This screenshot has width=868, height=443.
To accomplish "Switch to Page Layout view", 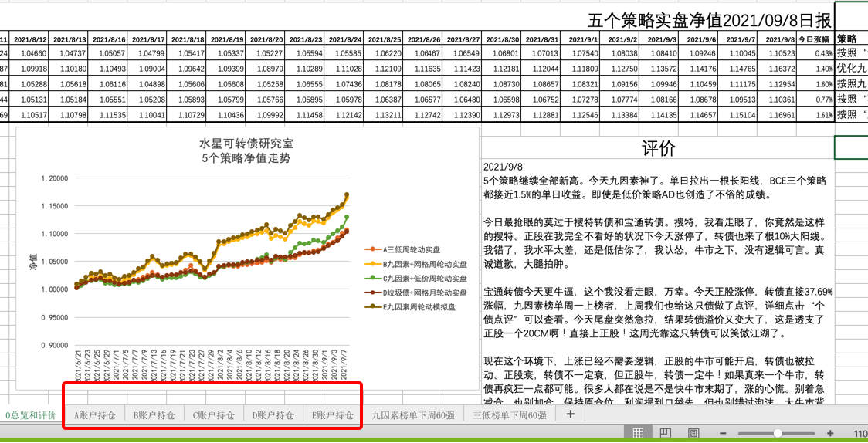I will (x=666, y=432).
